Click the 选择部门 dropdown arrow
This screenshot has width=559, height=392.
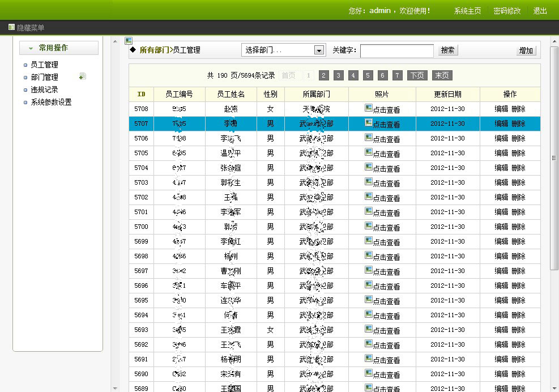coord(319,50)
